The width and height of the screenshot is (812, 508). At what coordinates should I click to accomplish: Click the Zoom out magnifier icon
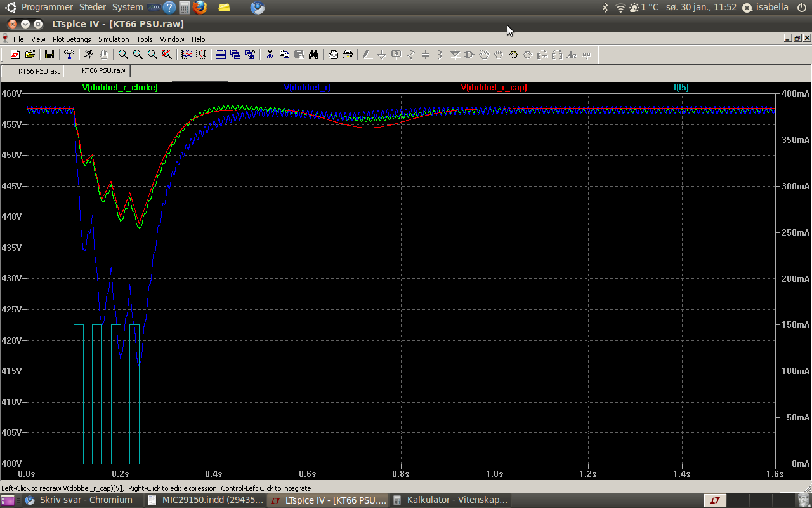[152, 55]
